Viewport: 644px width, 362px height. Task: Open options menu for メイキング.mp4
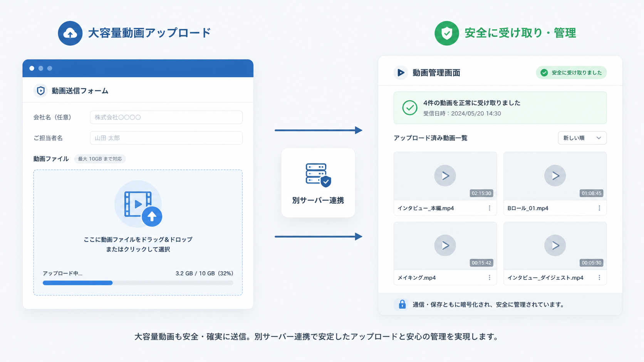(x=490, y=278)
